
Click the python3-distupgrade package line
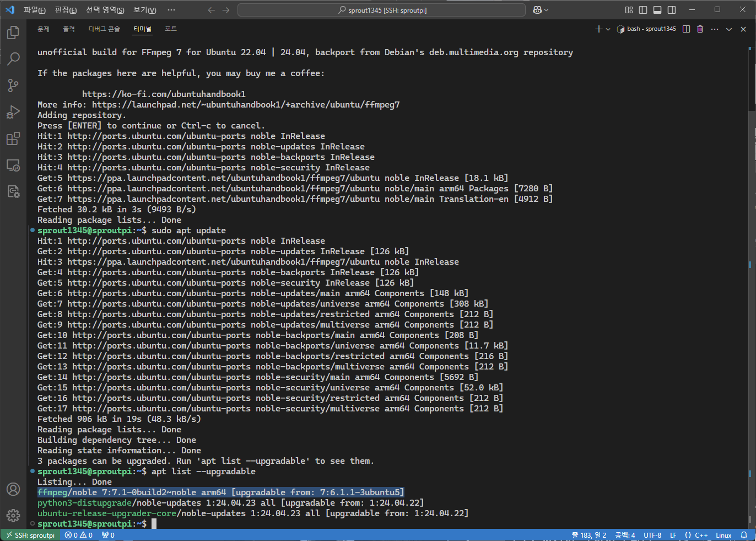click(x=230, y=502)
